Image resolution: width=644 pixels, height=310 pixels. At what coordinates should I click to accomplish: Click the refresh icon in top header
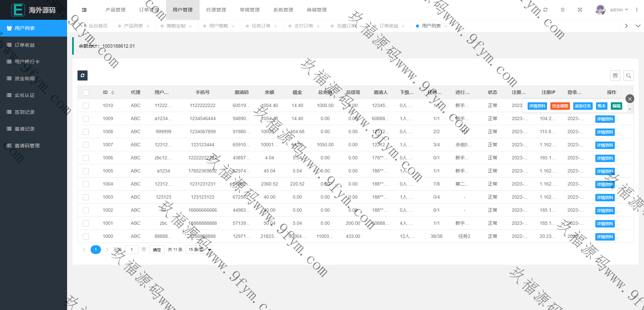545,10
